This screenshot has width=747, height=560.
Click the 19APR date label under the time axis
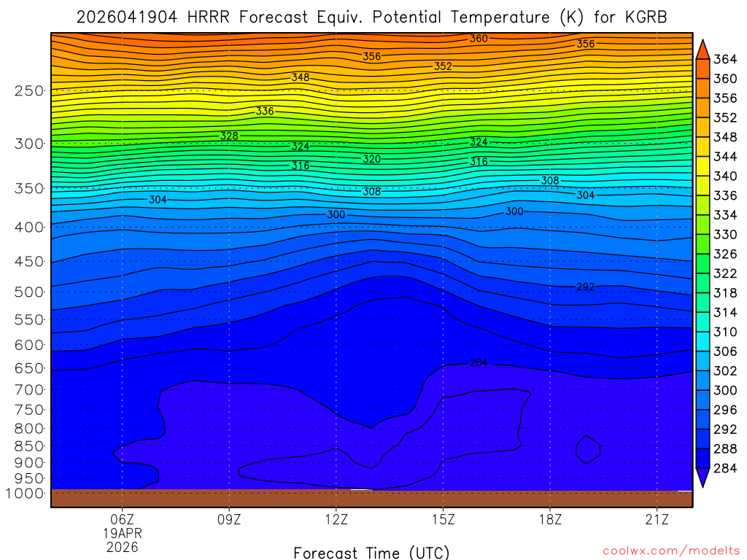tap(123, 533)
